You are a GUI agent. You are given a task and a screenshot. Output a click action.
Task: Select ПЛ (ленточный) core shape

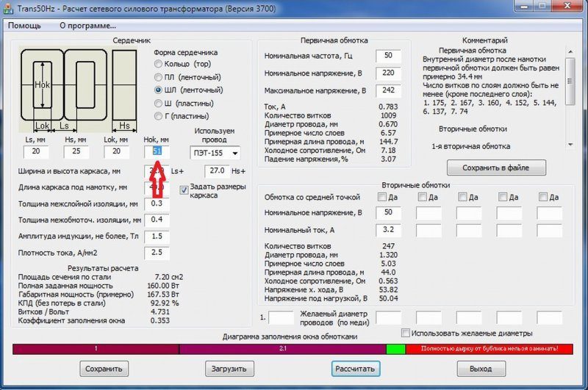tap(158, 77)
